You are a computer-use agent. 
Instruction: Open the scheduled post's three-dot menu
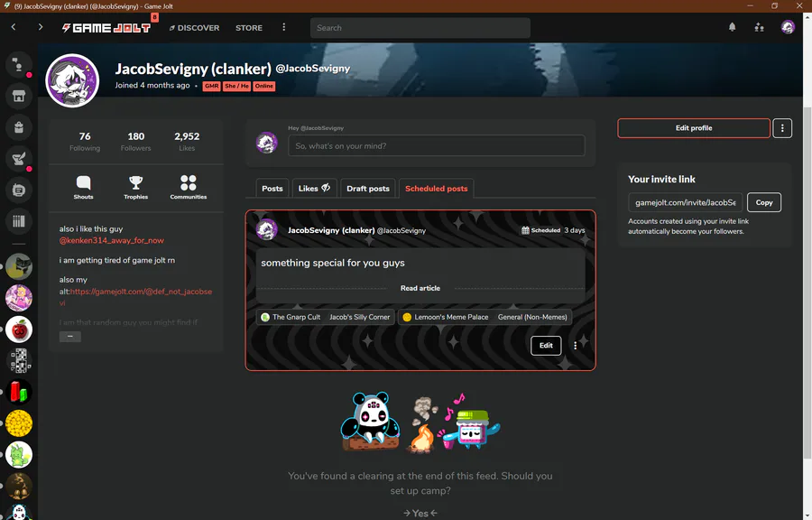(x=576, y=346)
